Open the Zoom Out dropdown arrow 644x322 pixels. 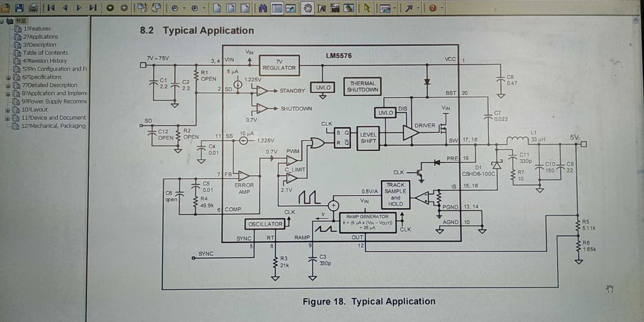[184, 8]
